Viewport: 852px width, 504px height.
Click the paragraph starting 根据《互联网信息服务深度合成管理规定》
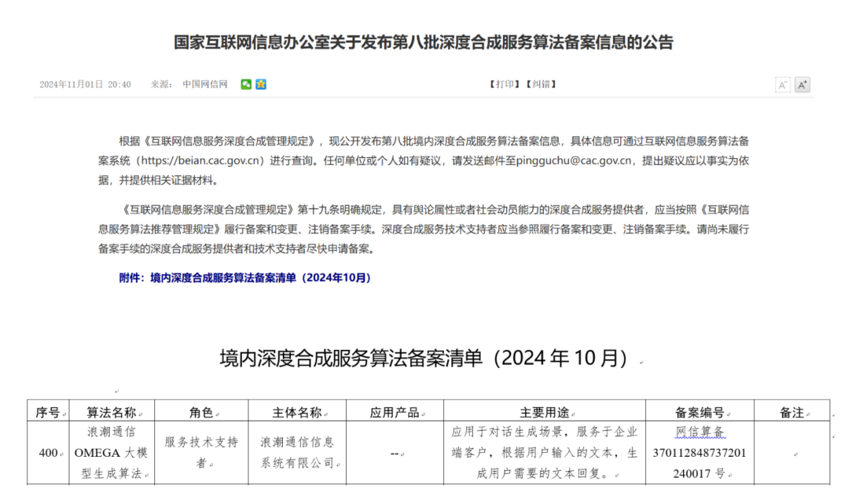click(x=423, y=161)
